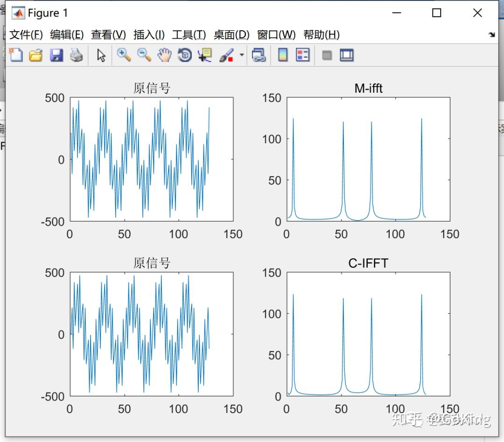The image size is (504, 442).
Task: Click the C-IFFT plot title
Action: click(368, 263)
